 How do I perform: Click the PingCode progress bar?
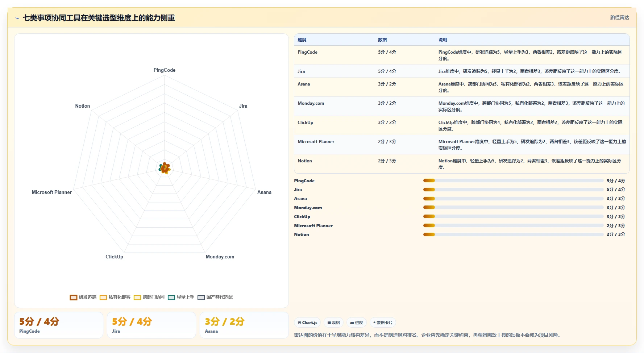(x=514, y=180)
